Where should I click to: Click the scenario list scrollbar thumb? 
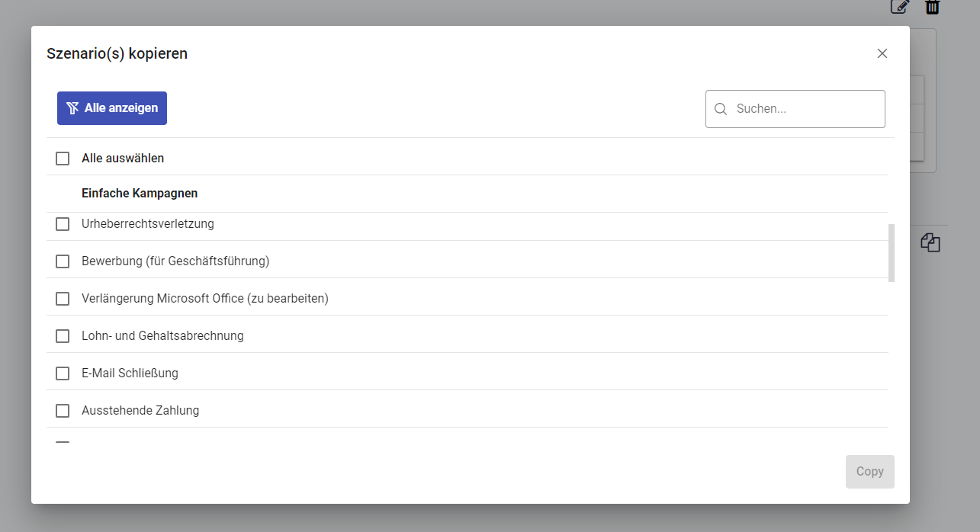pyautogui.click(x=892, y=252)
